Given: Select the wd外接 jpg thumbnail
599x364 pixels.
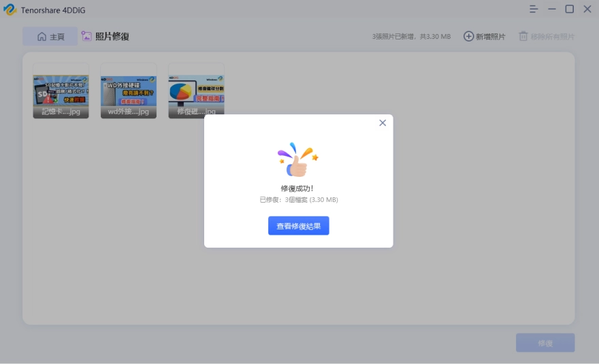Looking at the screenshot, I should [x=129, y=91].
